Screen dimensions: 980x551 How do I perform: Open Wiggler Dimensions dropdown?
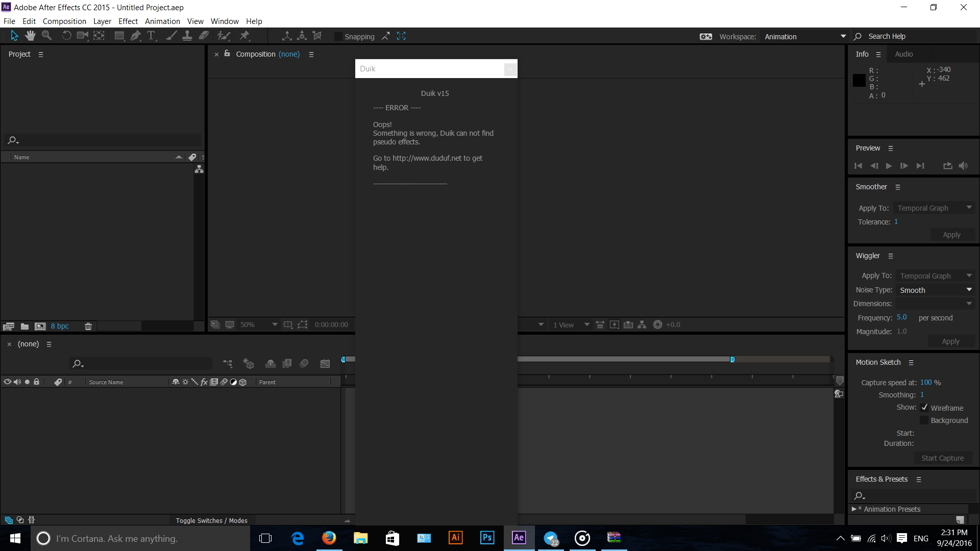pos(936,304)
